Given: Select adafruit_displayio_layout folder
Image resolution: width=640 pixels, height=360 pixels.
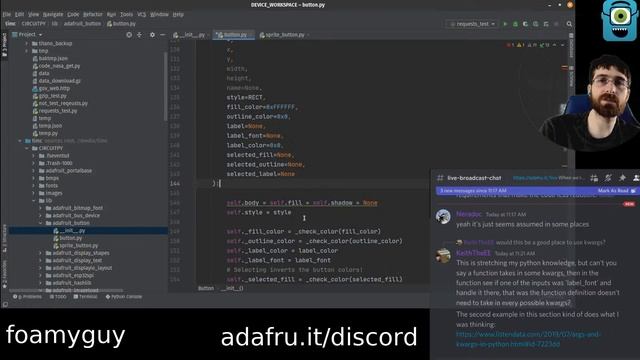Looking at the screenshot, I should (x=82, y=268).
